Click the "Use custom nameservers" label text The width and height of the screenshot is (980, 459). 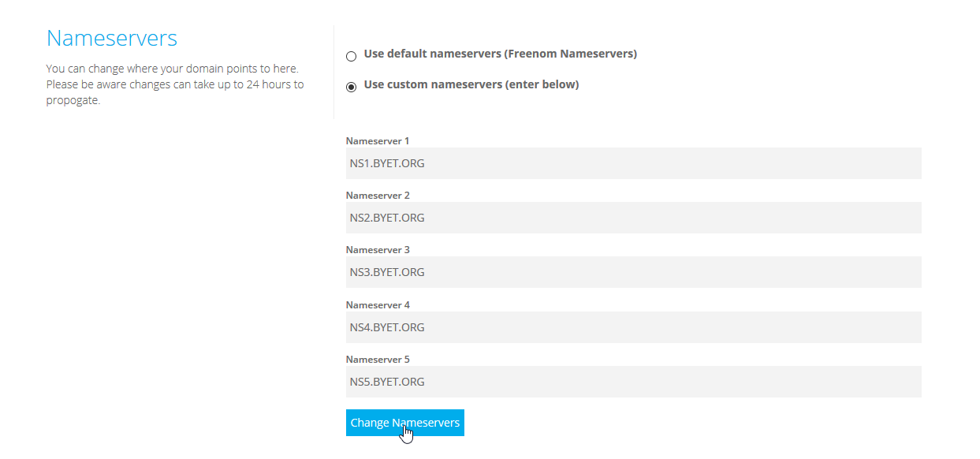(x=471, y=84)
